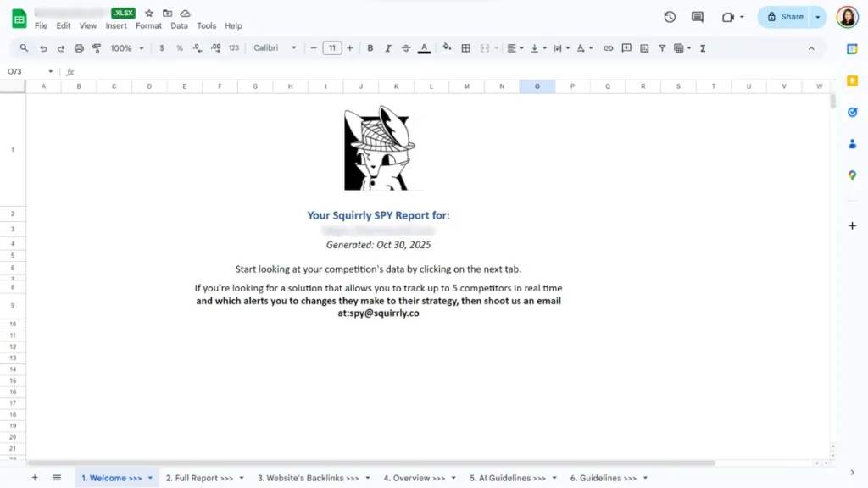Open the comments panel icon
Image resolution: width=868 pixels, height=488 pixels.
pos(698,17)
